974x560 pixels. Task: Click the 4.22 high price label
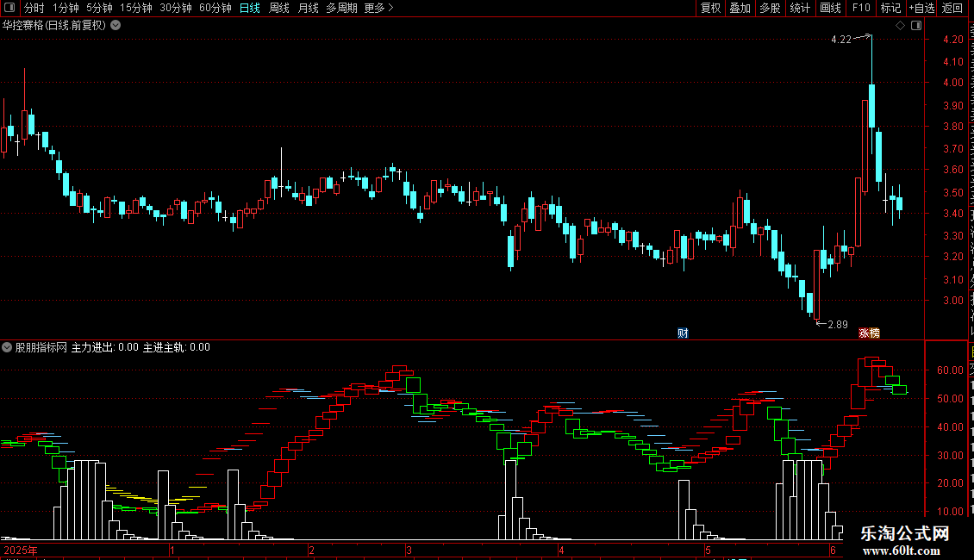[841, 39]
